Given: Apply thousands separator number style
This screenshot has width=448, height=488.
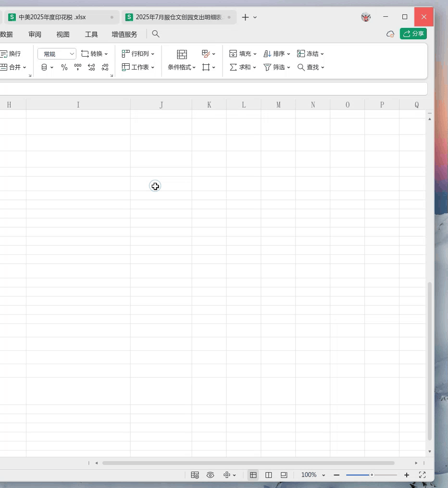Looking at the screenshot, I should [77, 67].
